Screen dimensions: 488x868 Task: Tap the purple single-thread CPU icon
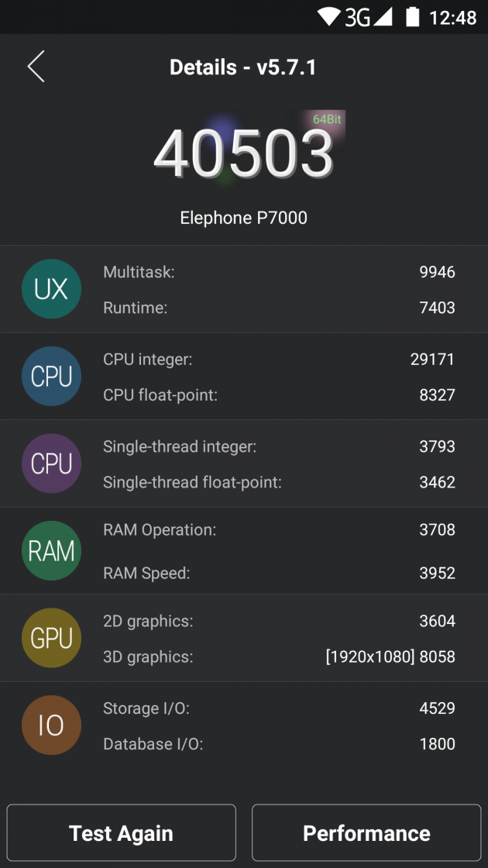tap(51, 463)
